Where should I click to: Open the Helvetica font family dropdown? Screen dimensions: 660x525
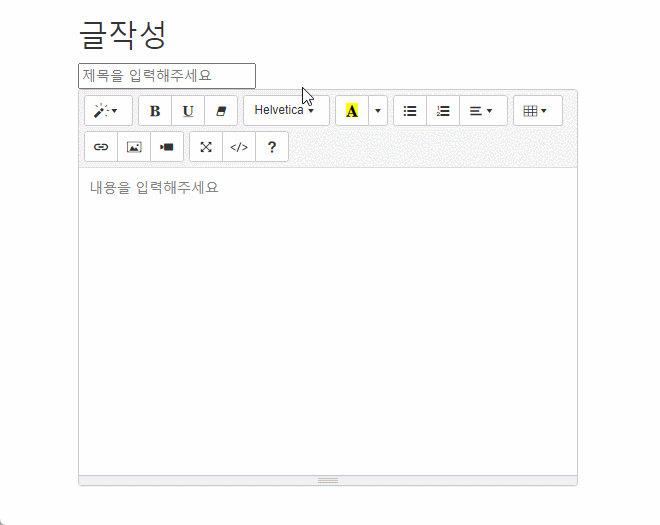pos(286,111)
